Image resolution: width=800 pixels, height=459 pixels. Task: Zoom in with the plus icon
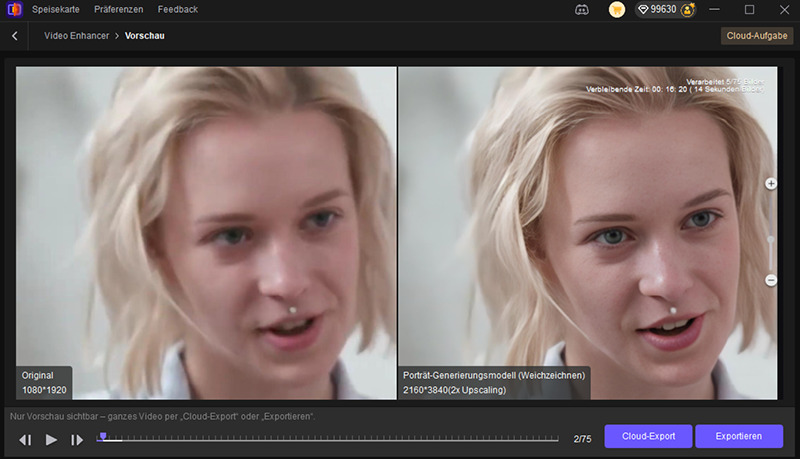click(x=770, y=184)
